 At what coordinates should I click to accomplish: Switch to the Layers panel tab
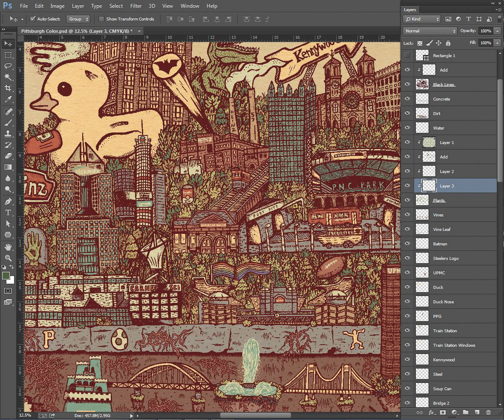click(x=410, y=10)
